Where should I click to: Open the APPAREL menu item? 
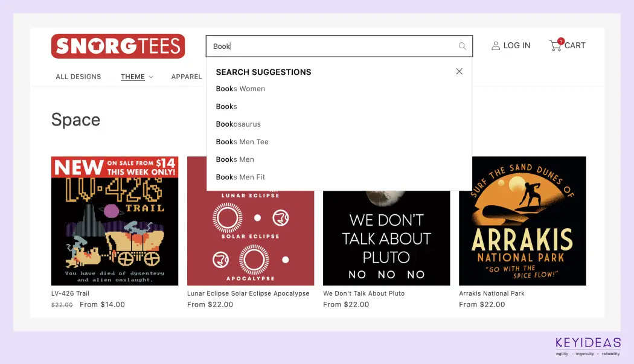pos(187,77)
